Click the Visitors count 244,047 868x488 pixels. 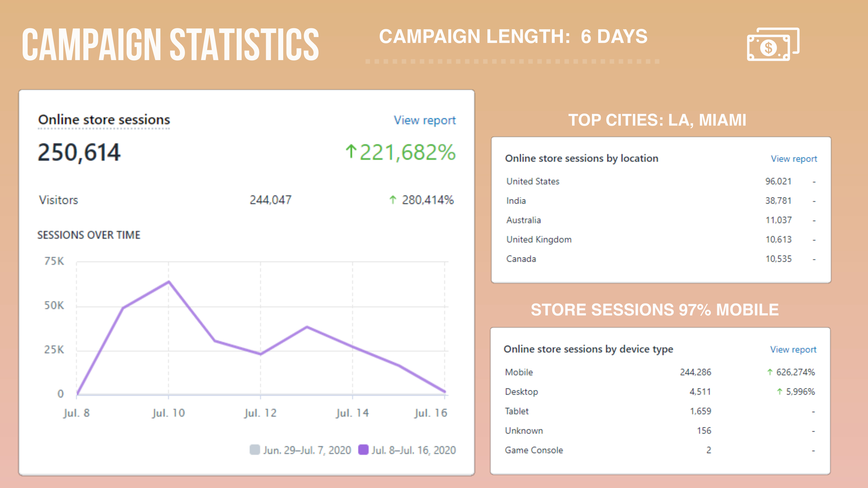click(271, 200)
